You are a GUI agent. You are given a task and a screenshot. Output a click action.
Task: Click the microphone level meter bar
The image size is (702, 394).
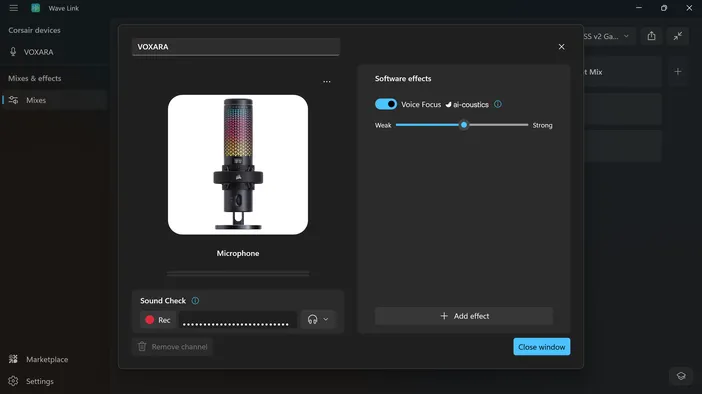[x=238, y=273]
